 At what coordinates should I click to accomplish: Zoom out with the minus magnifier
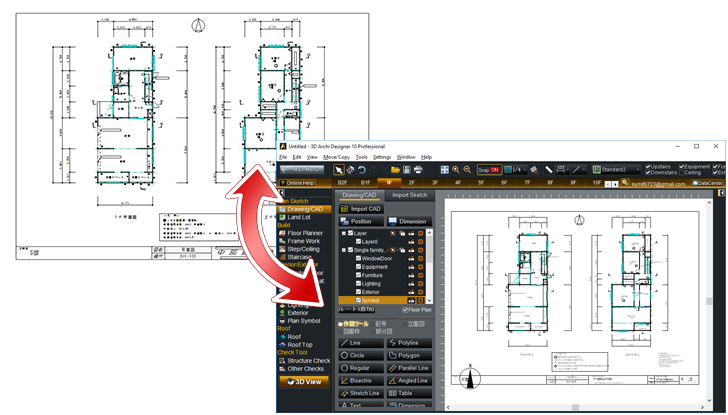pyautogui.click(x=467, y=170)
